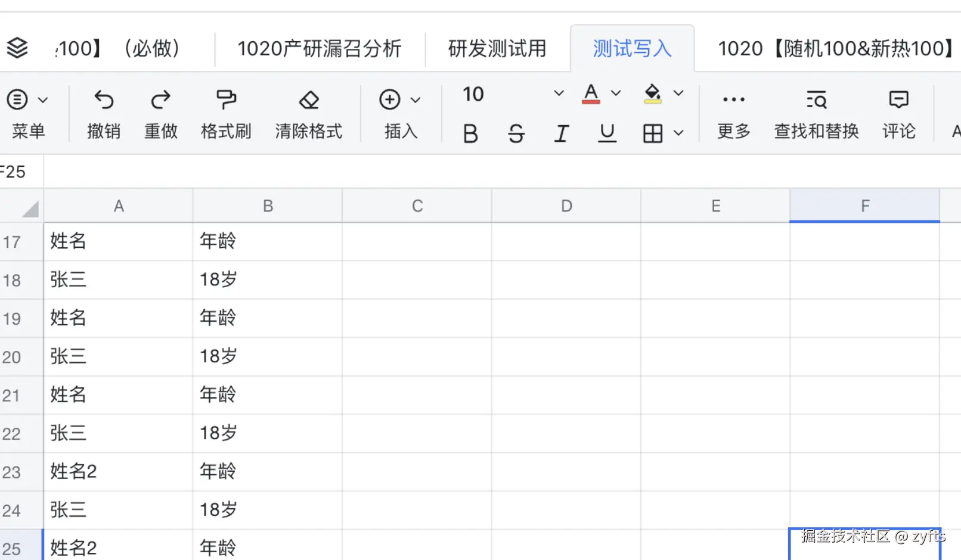Undo the last action
961x560 pixels.
pyautogui.click(x=103, y=113)
